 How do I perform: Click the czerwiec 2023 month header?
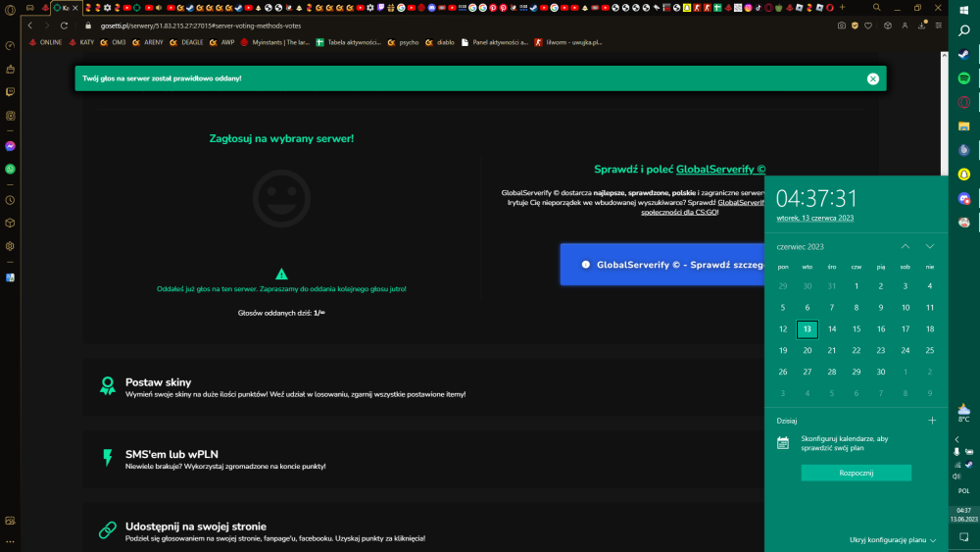800,247
